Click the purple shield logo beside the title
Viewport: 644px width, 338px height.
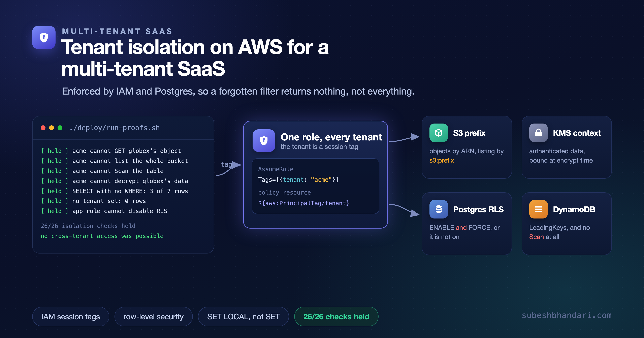pyautogui.click(x=44, y=37)
